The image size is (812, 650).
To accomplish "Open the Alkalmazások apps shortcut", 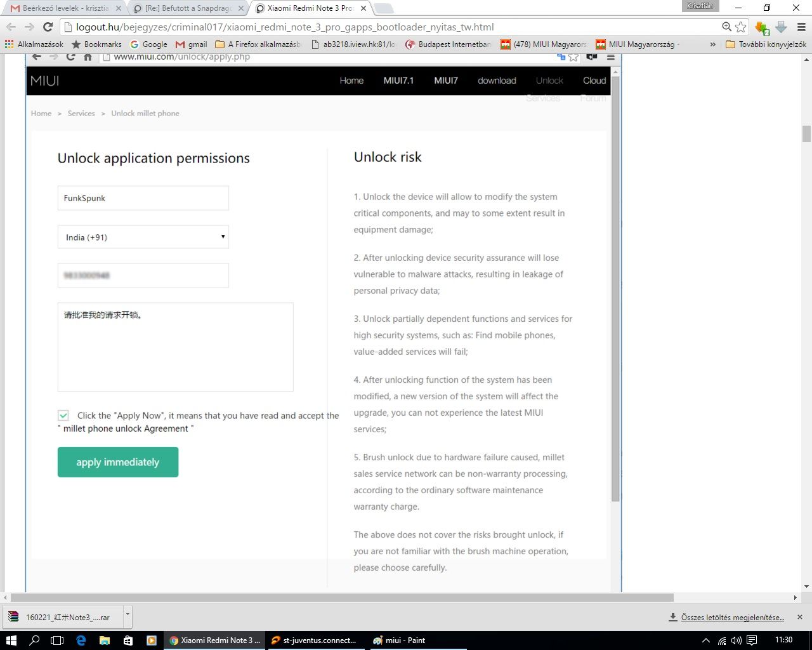I will 34,44.
